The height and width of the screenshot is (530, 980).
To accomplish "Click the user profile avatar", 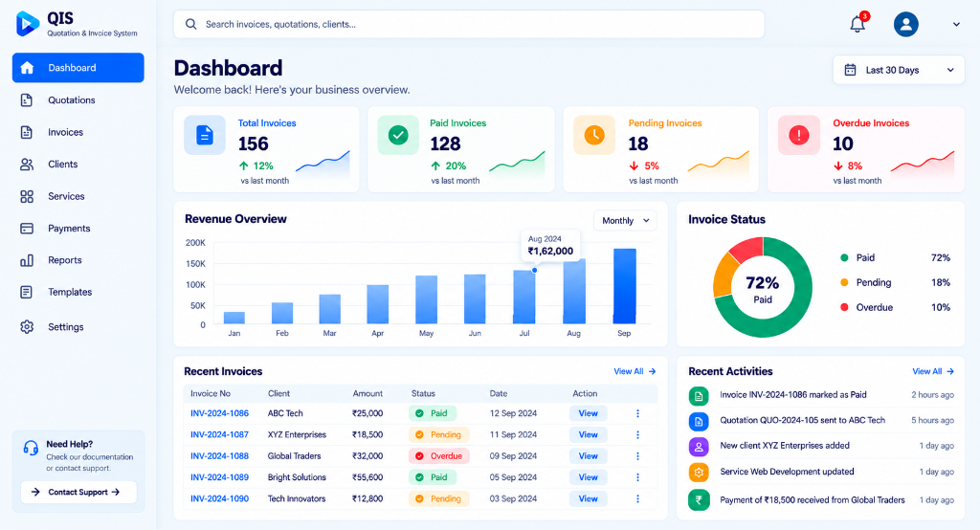I will tap(905, 24).
